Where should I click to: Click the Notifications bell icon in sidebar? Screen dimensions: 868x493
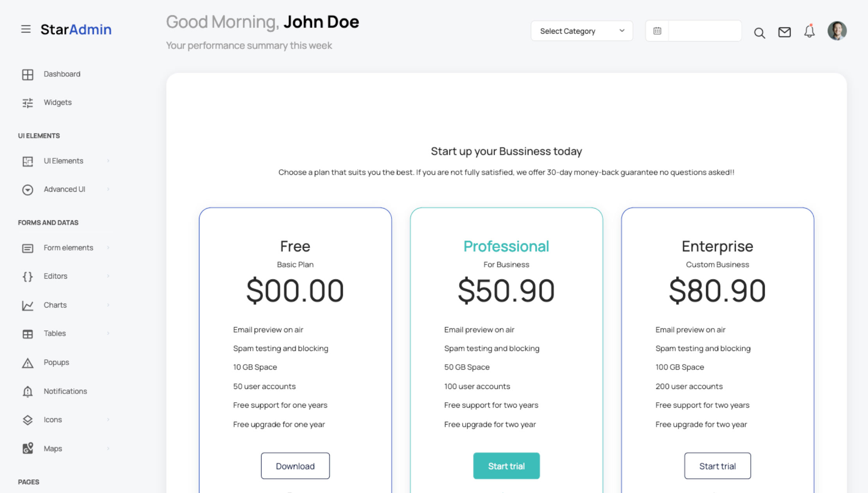27,392
